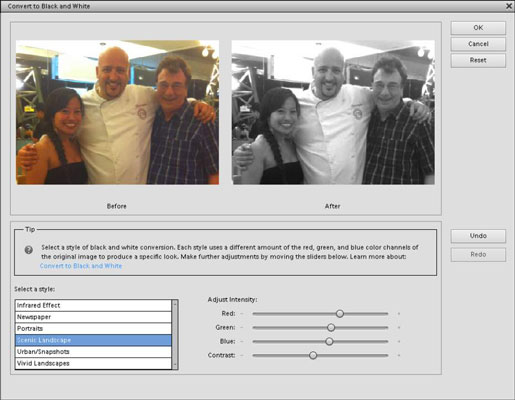Choose the Portraits style

(x=93, y=329)
